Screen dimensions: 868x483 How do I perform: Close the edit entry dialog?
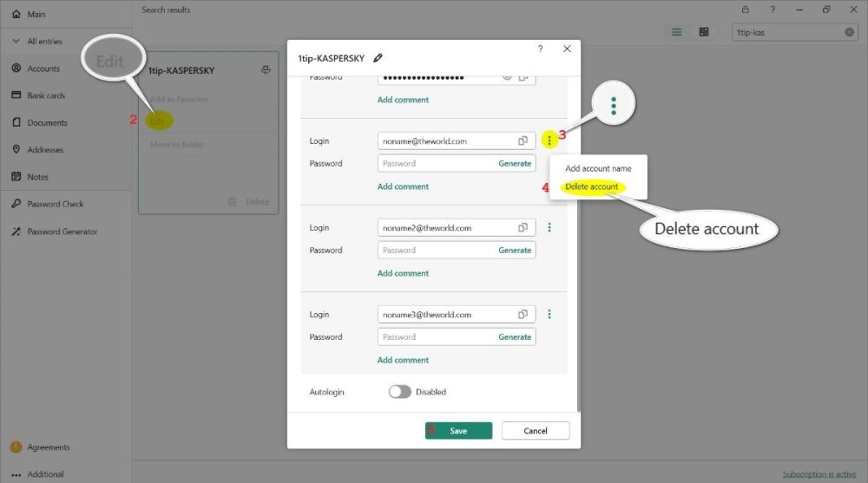pyautogui.click(x=567, y=49)
